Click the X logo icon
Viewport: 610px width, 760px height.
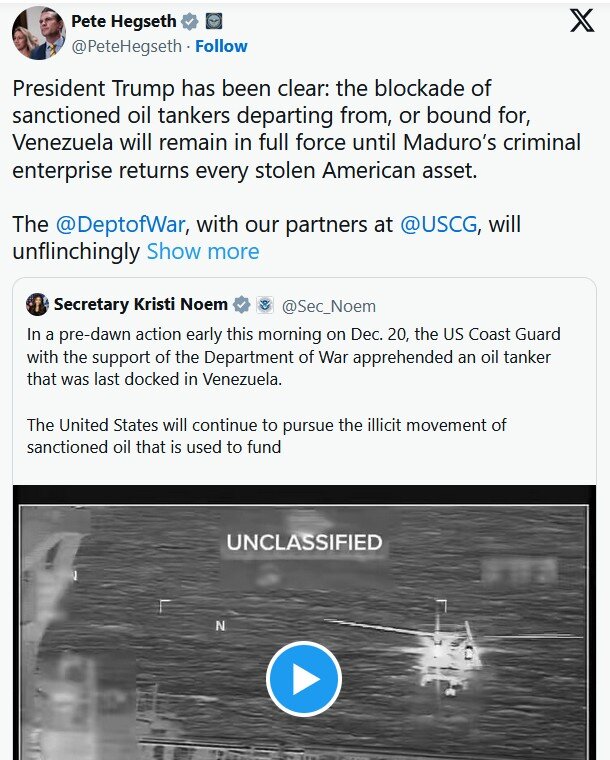pos(582,22)
